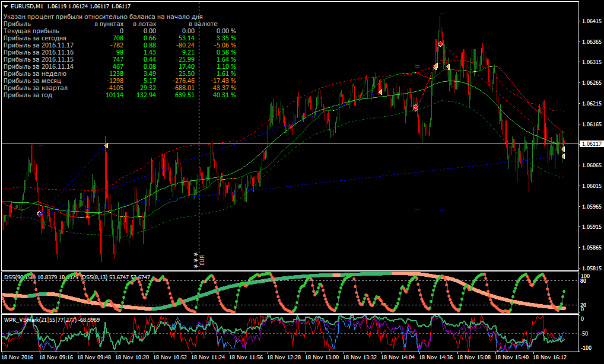Click the -17.43 % monthly value

(224, 81)
